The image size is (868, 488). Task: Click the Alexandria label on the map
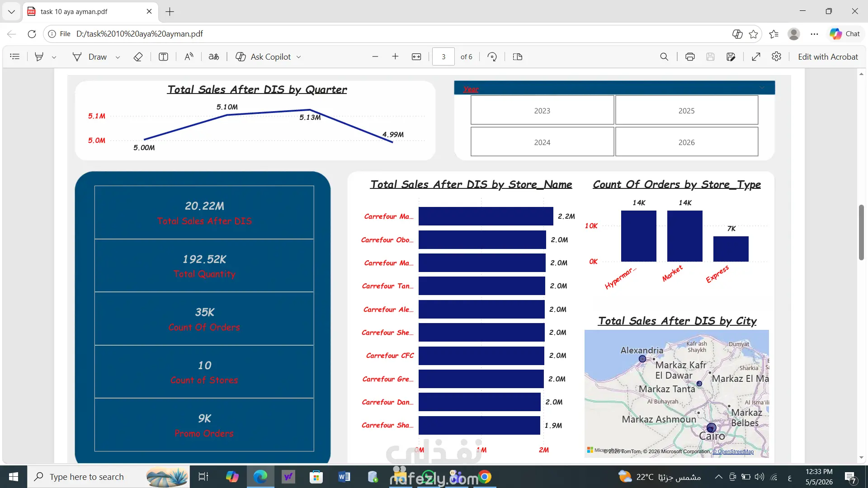pos(642,350)
